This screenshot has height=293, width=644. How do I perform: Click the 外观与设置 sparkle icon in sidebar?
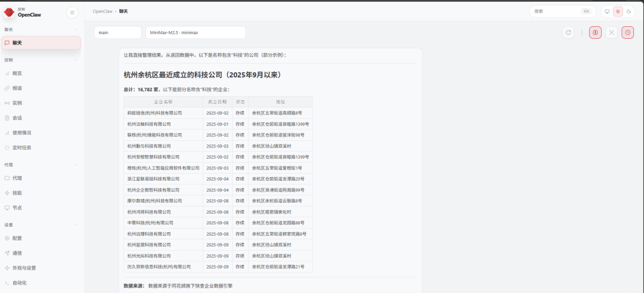(x=7, y=268)
